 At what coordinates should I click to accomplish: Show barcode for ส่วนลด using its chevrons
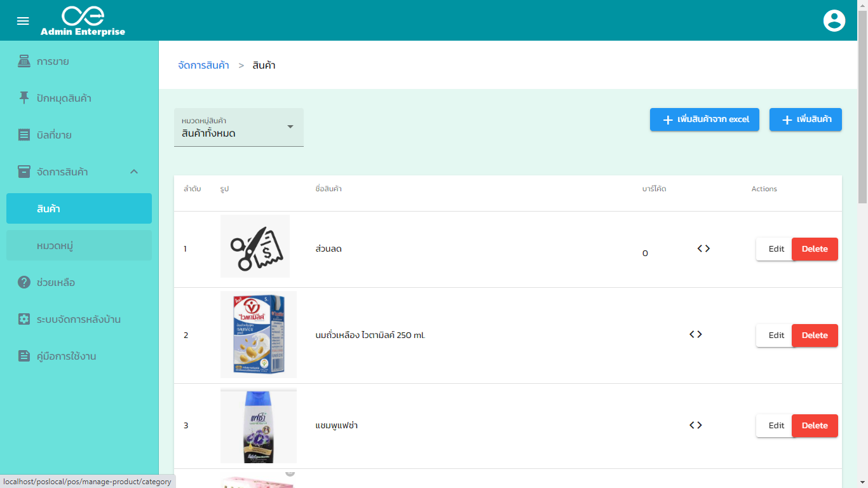pyautogui.click(x=703, y=248)
